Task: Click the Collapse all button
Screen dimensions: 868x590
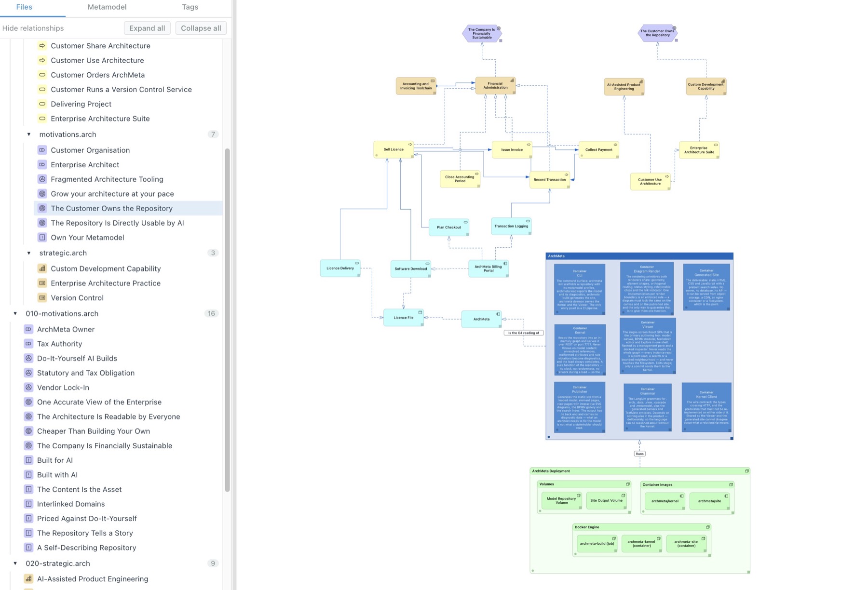Action: 201,28
